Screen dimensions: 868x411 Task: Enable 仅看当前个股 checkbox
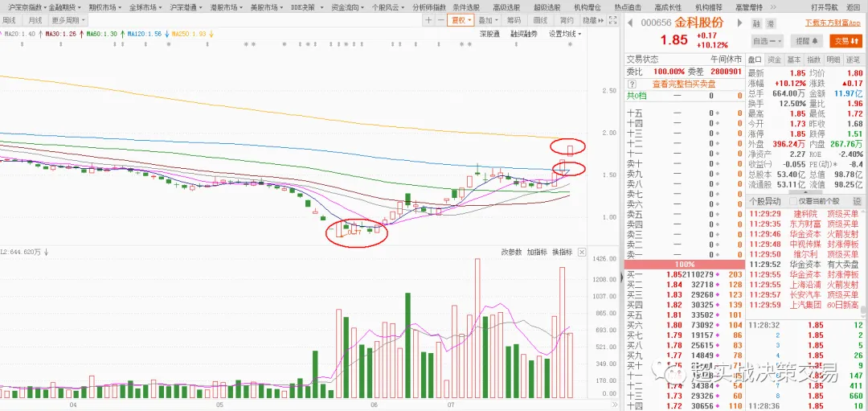point(793,201)
